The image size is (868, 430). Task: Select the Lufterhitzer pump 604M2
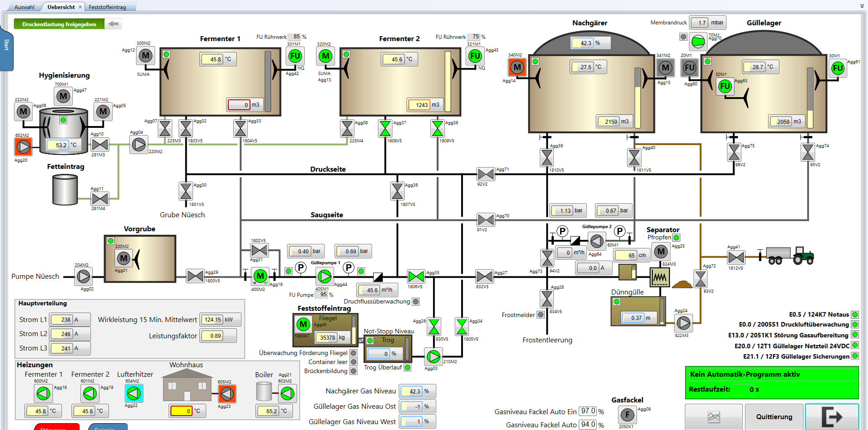(x=134, y=394)
